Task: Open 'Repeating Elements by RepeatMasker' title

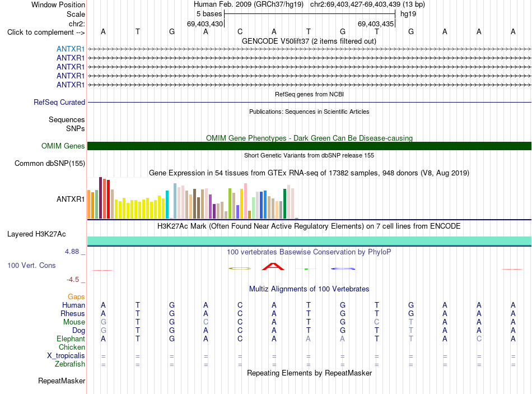Action: [310, 373]
